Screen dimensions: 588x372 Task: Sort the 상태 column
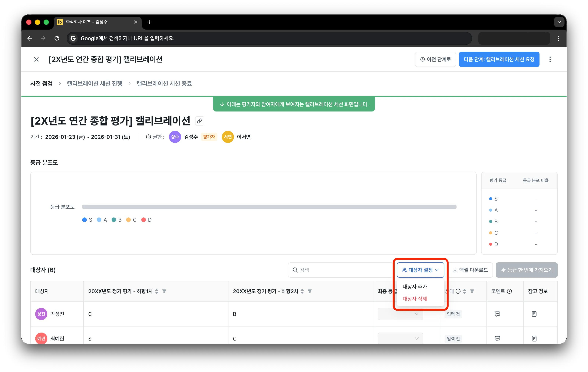pos(464,291)
